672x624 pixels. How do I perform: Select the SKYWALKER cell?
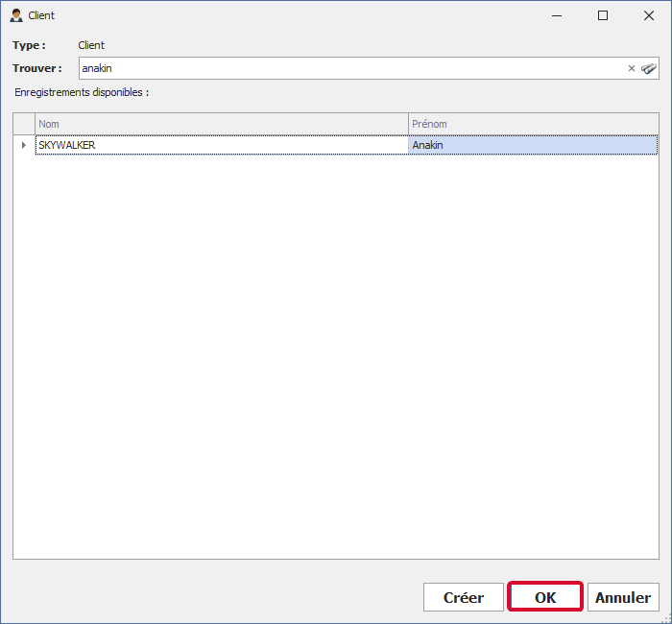click(x=222, y=145)
